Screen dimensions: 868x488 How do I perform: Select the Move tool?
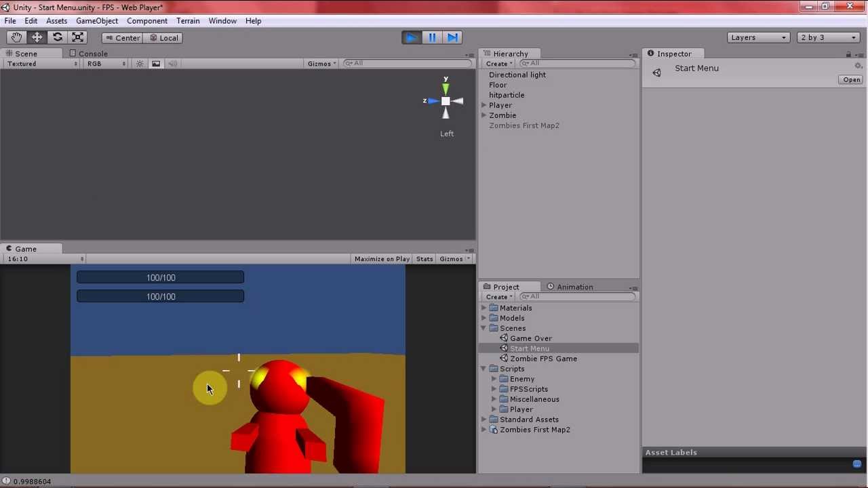point(37,38)
